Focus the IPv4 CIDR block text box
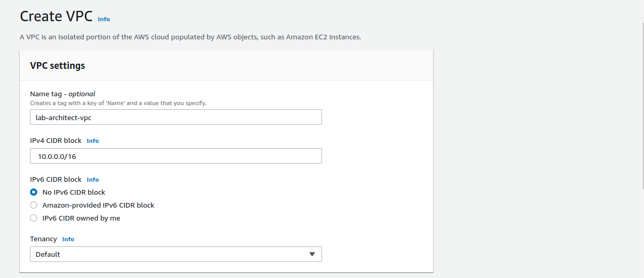 pyautogui.click(x=176, y=156)
